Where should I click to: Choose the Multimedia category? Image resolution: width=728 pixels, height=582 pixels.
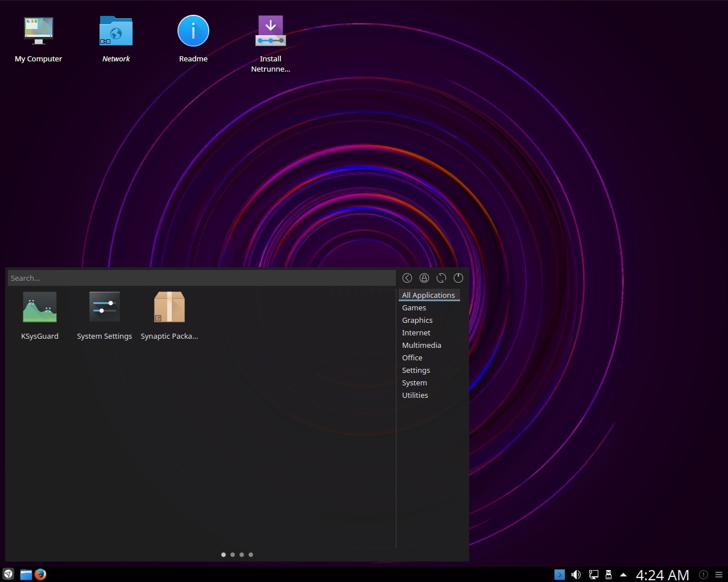(421, 345)
